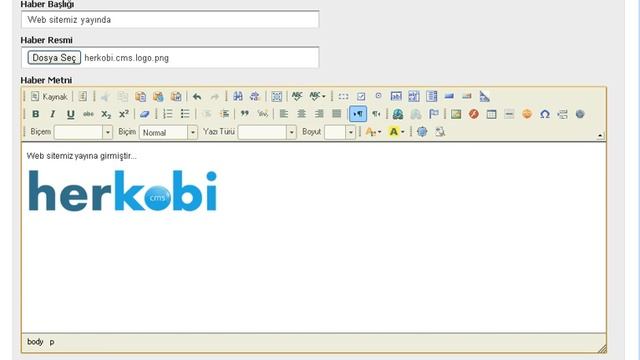The height and width of the screenshot is (360, 640).
Task: Insert a numbered list
Action: pos(167,114)
